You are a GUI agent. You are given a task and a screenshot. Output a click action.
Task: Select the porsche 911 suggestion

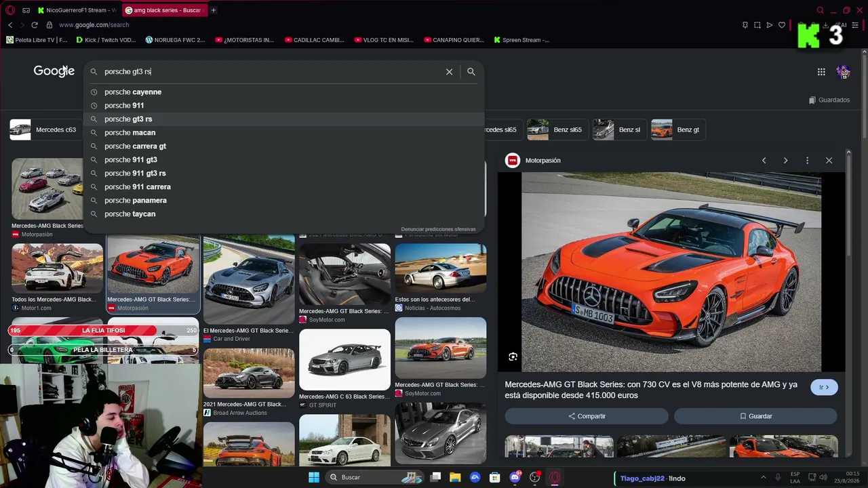tap(283, 106)
